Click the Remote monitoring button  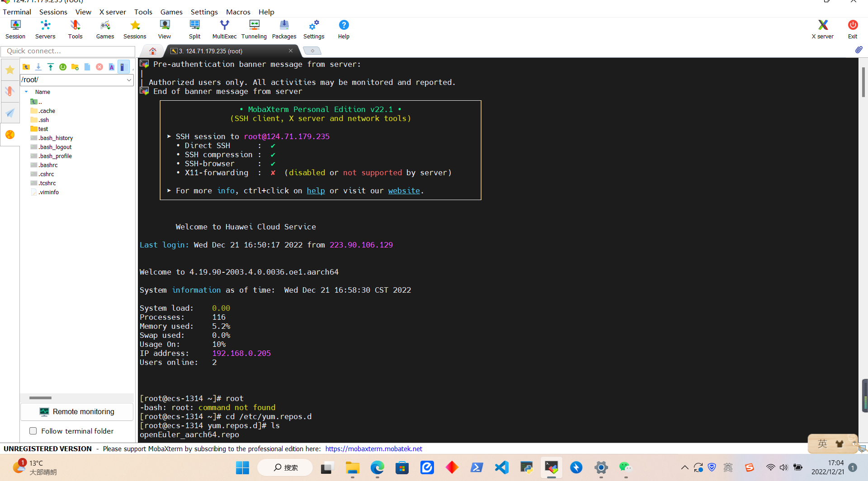77,411
